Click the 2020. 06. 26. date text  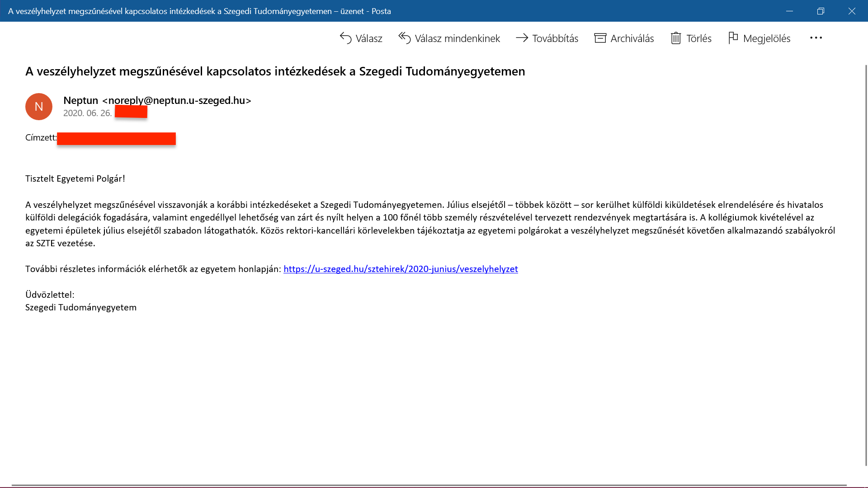[87, 113]
